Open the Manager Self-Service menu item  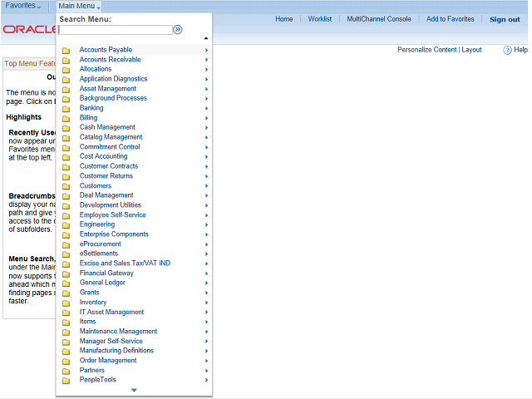pos(111,341)
